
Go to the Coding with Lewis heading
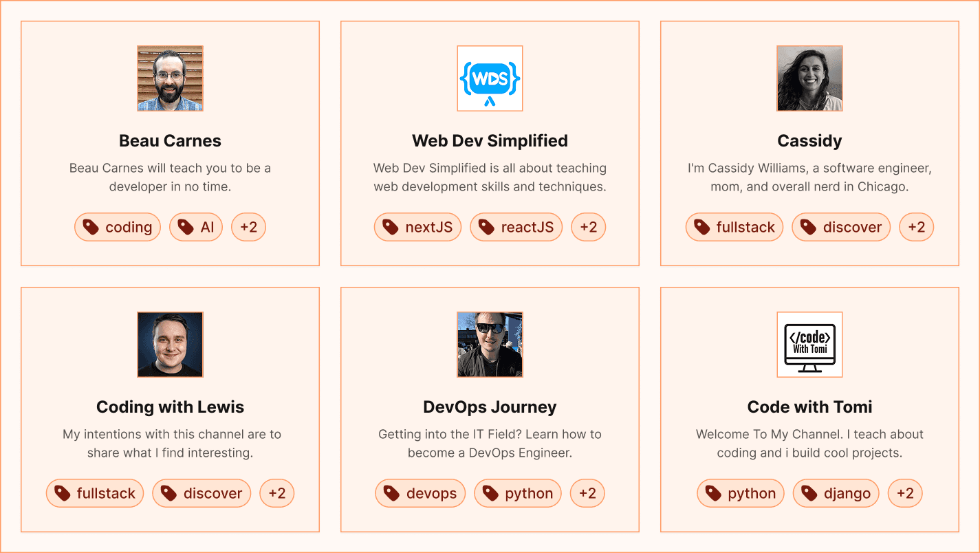(x=170, y=407)
